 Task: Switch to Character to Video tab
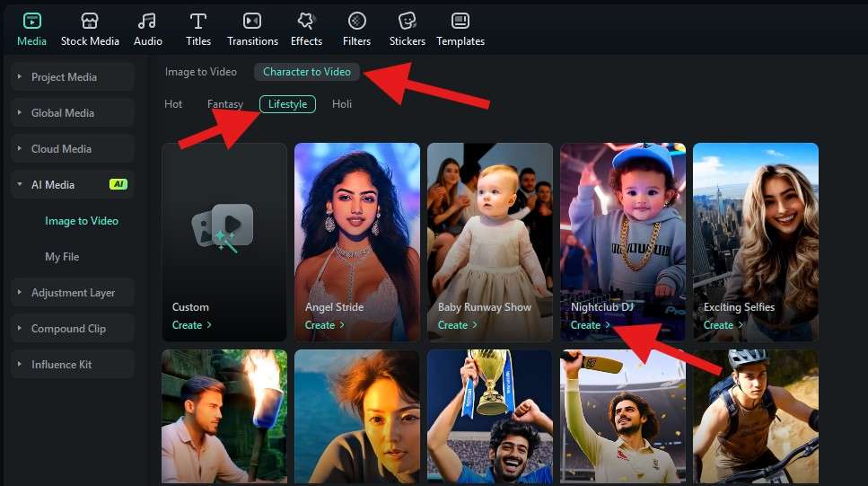(x=307, y=72)
